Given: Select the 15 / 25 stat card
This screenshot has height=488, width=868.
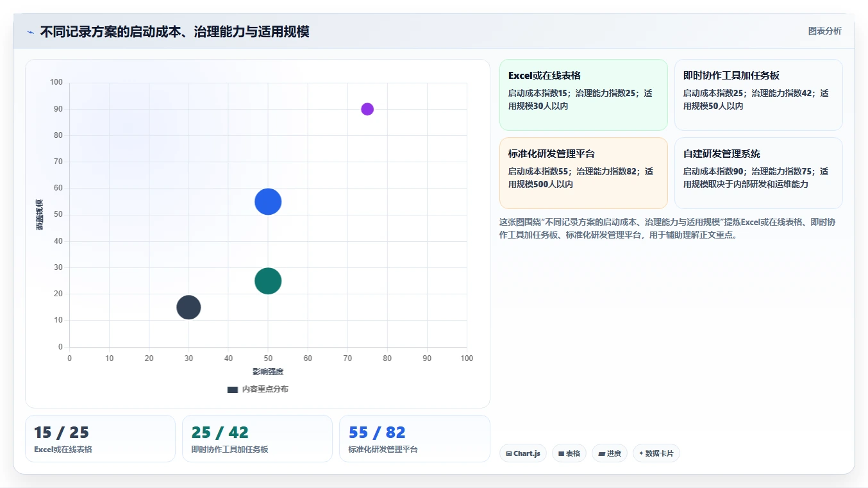Looking at the screenshot, I should tap(100, 439).
